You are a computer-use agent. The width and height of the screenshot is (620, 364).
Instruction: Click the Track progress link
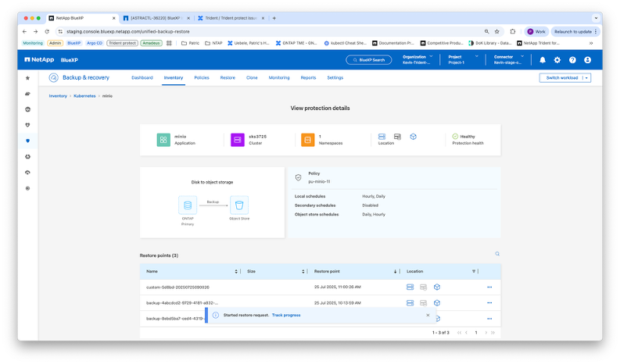click(x=286, y=315)
